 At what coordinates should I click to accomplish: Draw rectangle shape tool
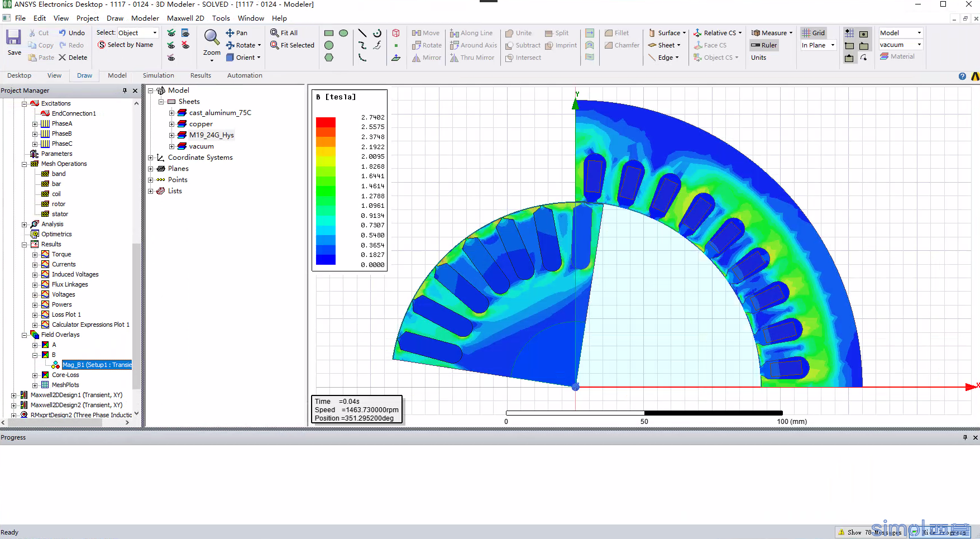click(x=329, y=33)
